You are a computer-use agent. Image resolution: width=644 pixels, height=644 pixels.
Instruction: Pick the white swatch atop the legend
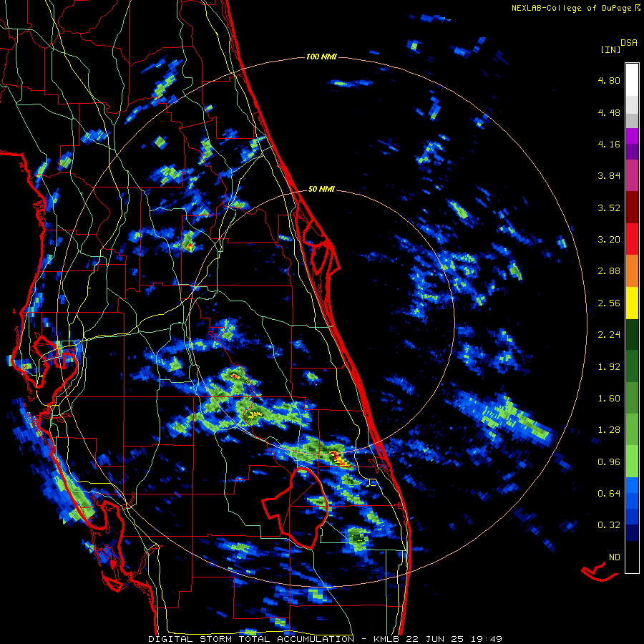pyautogui.click(x=632, y=80)
